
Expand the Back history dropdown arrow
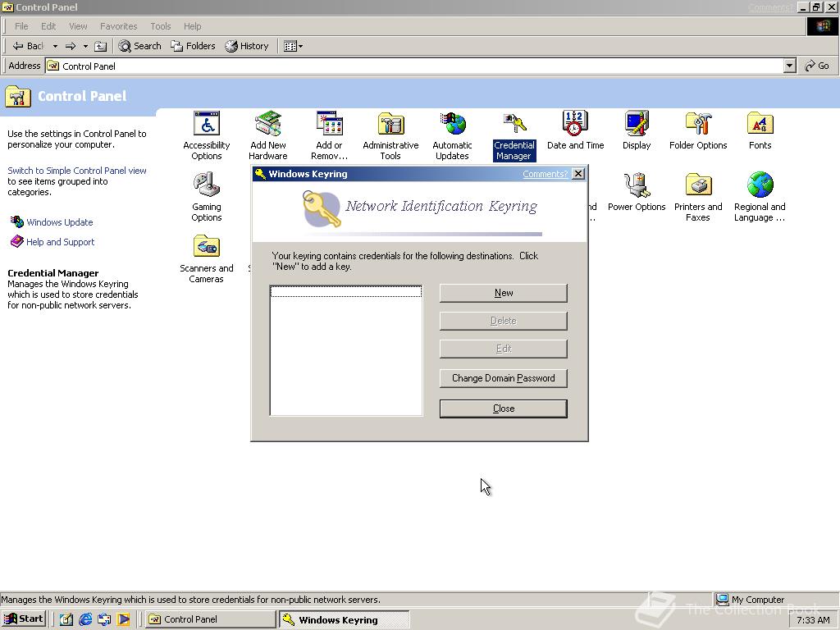pyautogui.click(x=55, y=46)
